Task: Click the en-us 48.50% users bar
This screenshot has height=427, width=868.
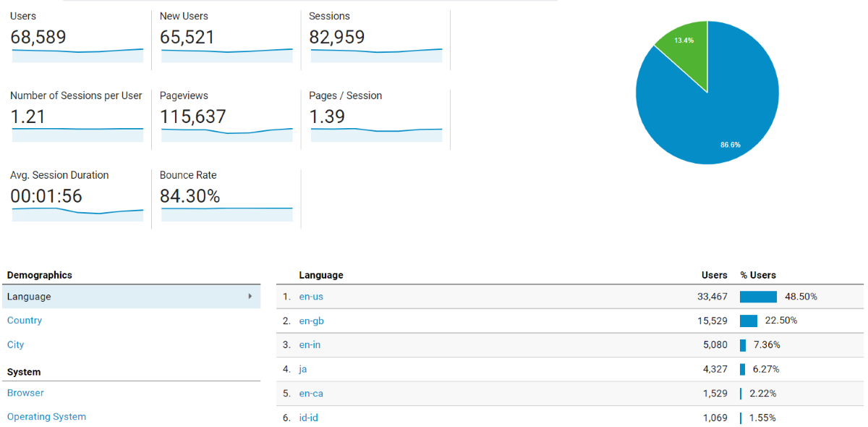Action: [758, 297]
